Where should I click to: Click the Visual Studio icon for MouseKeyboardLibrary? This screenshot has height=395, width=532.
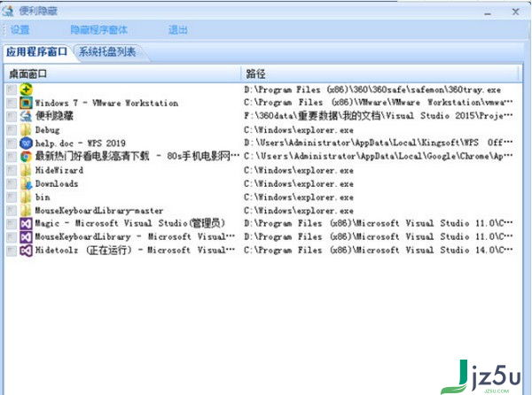pyautogui.click(x=26, y=236)
